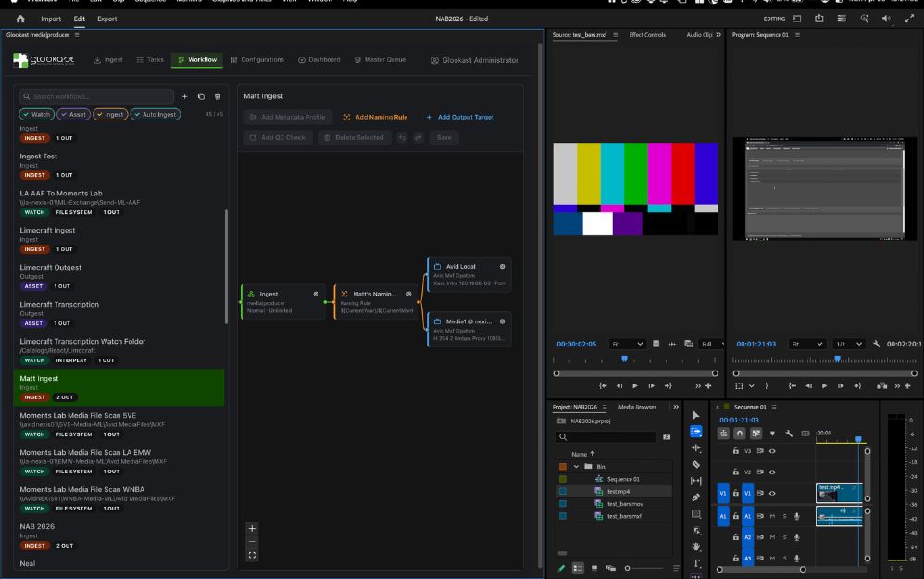Select the Razor tool in tools panel
Image resolution: width=924 pixels, height=579 pixels.
[696, 464]
